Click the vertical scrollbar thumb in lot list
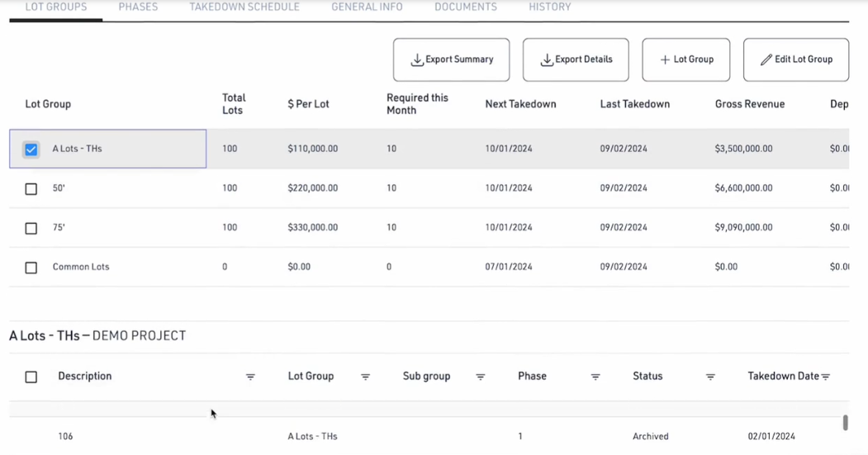 tap(845, 422)
